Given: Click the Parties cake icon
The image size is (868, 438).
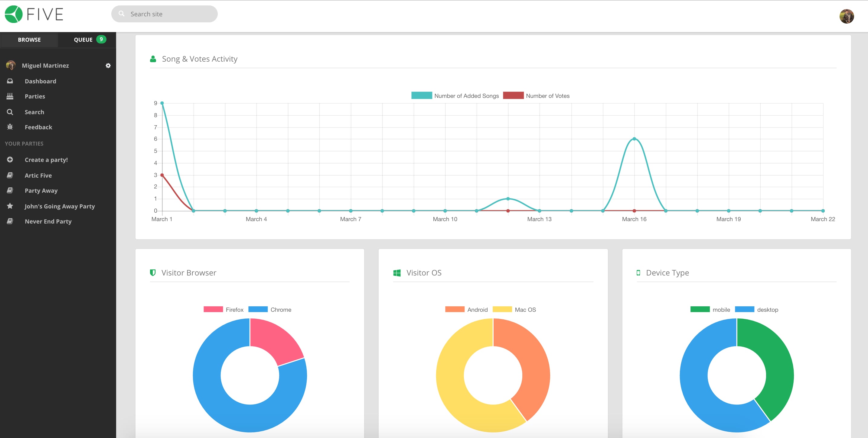Looking at the screenshot, I should coord(10,96).
